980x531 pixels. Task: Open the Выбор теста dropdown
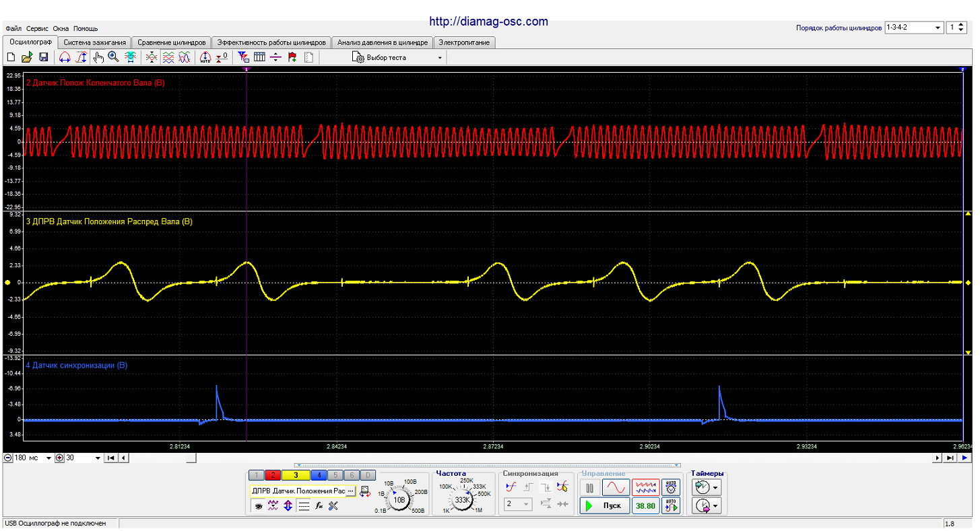pyautogui.click(x=397, y=58)
